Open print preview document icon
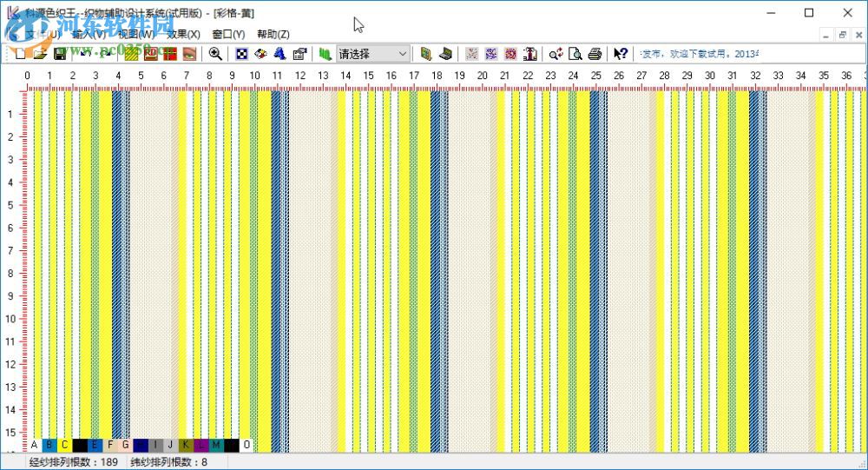This screenshot has width=868, height=470. click(x=575, y=54)
